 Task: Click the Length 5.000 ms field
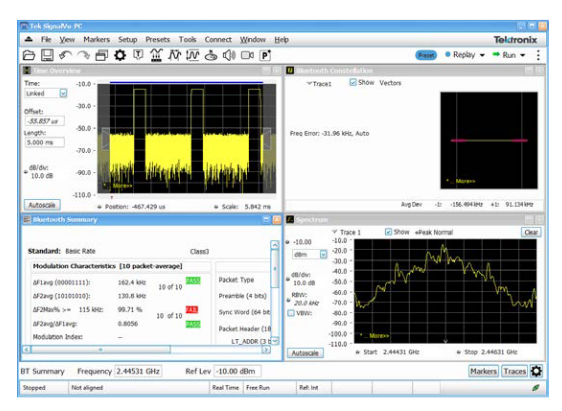point(44,142)
